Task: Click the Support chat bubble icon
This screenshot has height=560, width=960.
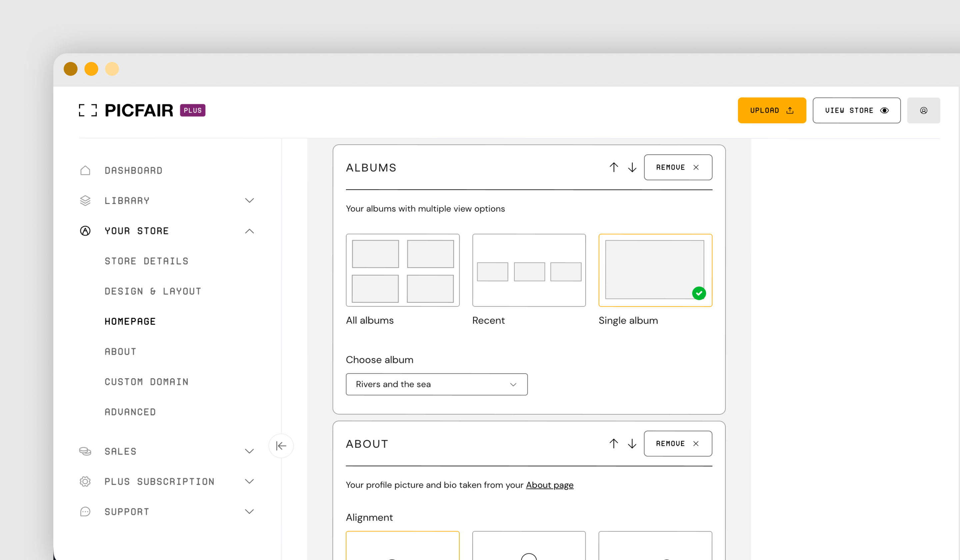Action: coord(85,512)
